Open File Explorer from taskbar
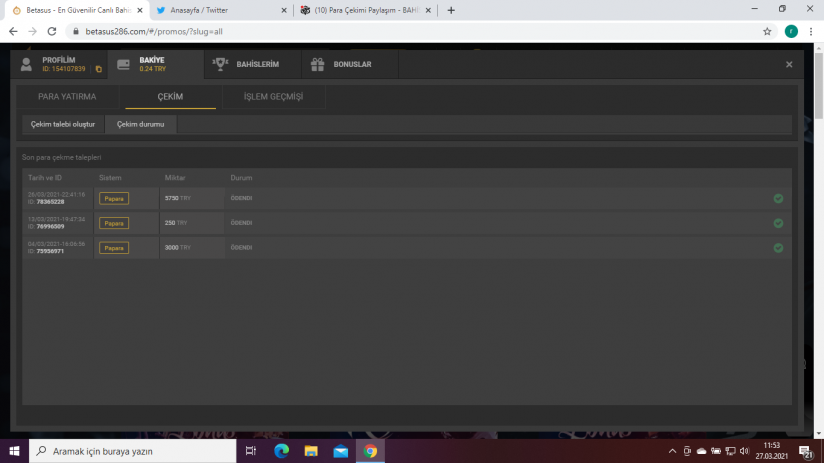 311,451
